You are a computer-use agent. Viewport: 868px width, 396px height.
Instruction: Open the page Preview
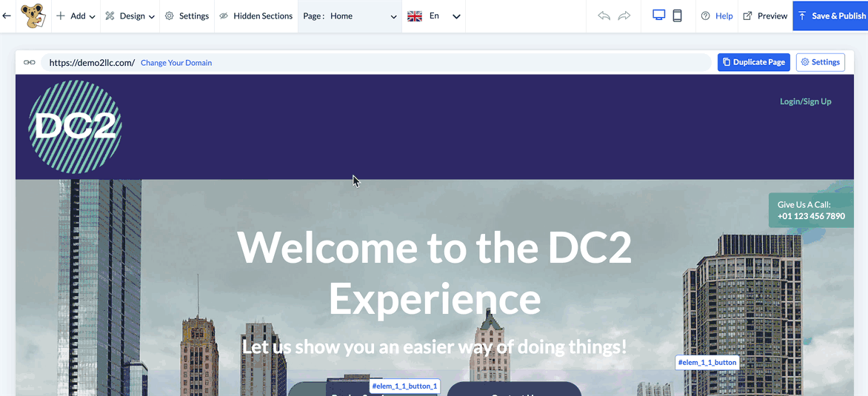tap(765, 16)
